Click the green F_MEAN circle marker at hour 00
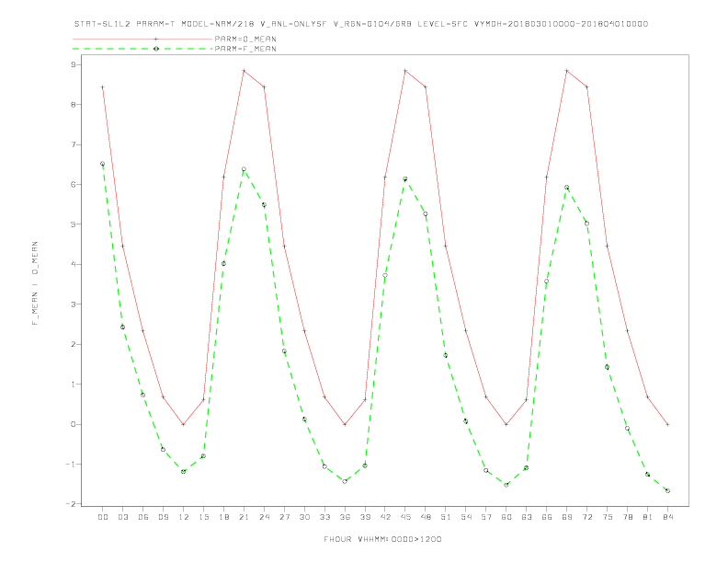728x563 pixels. click(103, 164)
